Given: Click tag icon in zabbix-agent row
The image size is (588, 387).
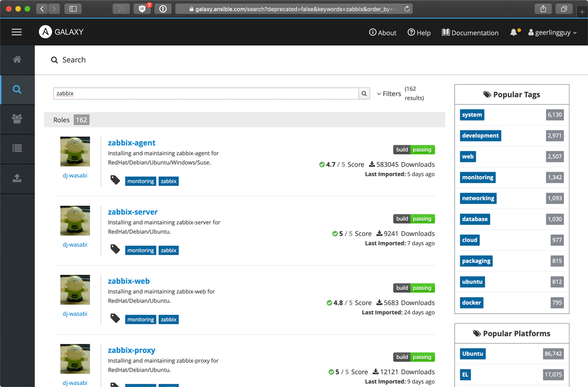Looking at the screenshot, I should coord(115,180).
